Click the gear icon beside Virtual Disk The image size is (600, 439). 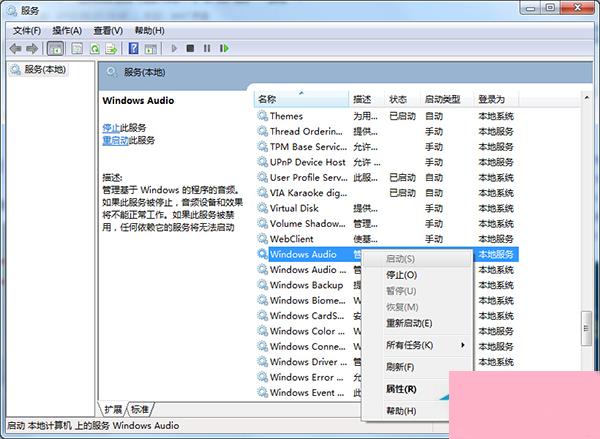click(x=262, y=208)
